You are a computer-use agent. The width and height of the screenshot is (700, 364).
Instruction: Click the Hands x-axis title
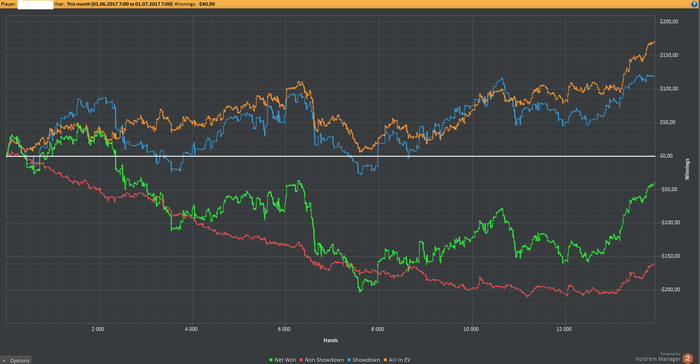(331, 340)
